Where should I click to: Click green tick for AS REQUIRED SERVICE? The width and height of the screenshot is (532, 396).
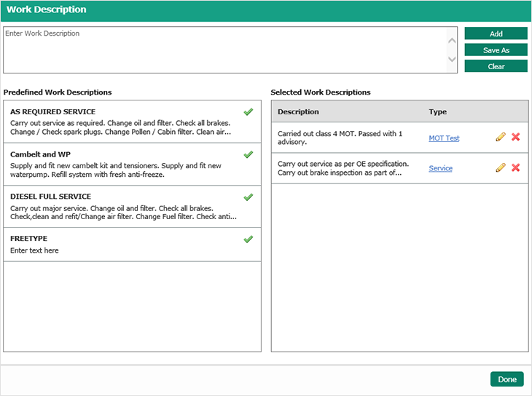[248, 112]
